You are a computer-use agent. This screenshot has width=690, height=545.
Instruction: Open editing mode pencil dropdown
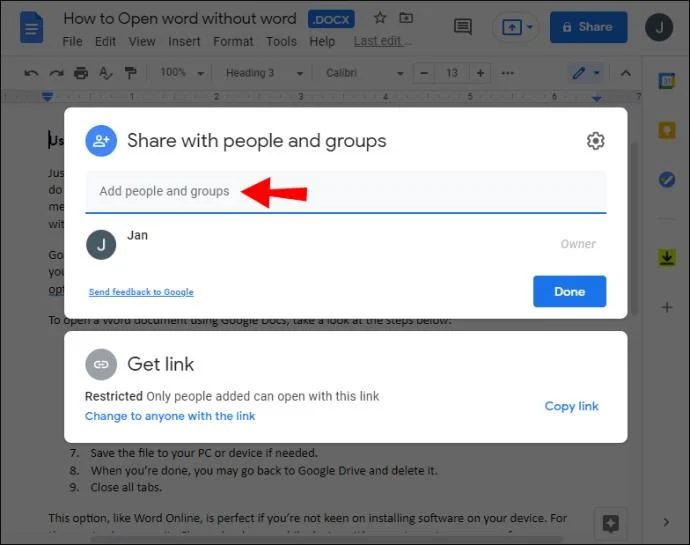click(587, 73)
